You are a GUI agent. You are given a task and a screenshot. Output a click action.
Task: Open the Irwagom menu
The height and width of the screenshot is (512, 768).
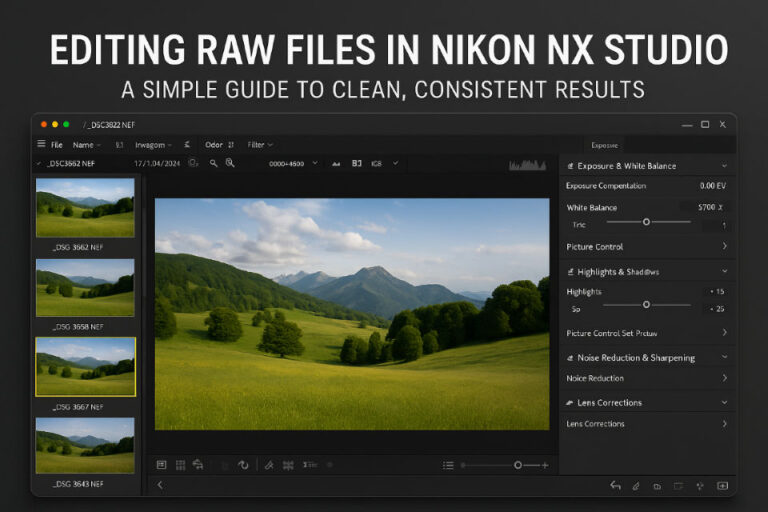click(153, 145)
